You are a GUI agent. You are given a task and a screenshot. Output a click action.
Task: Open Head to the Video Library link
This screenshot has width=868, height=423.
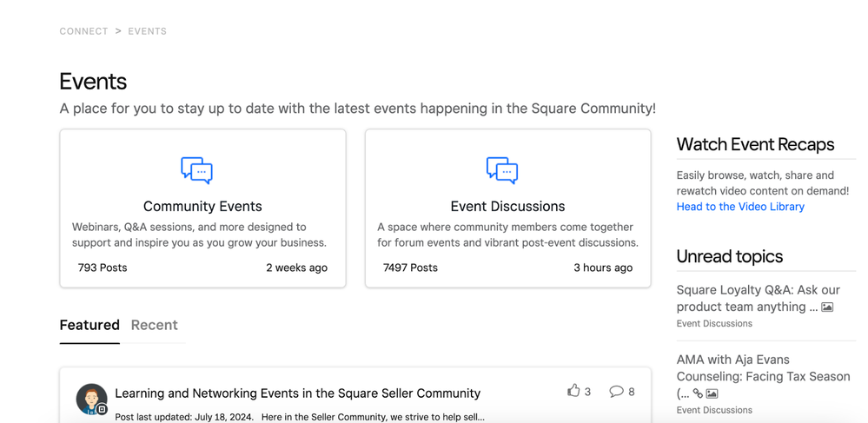[740, 207]
